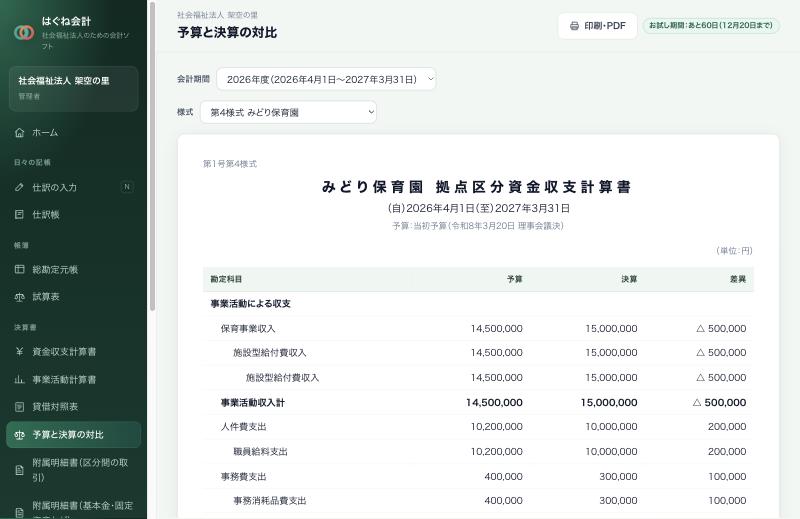
Task: Click the bar chart icon for 事業活動計算書
Action: [x=19, y=379]
